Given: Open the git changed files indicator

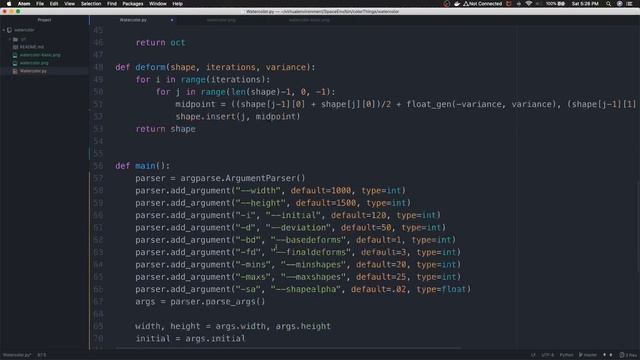Looking at the screenshot, I should [x=628, y=355].
